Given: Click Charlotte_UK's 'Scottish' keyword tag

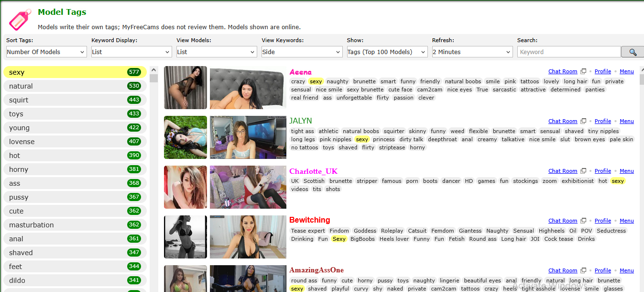Looking at the screenshot, I should (x=314, y=181).
